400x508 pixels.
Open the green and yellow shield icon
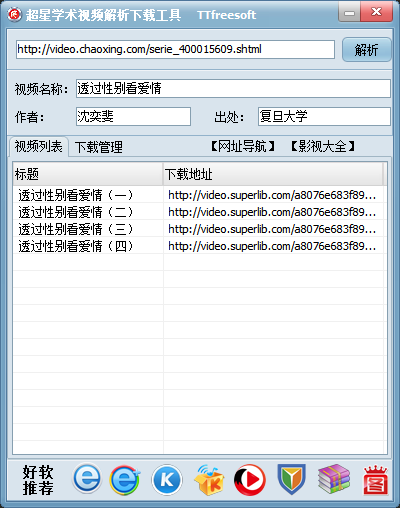[292, 479]
